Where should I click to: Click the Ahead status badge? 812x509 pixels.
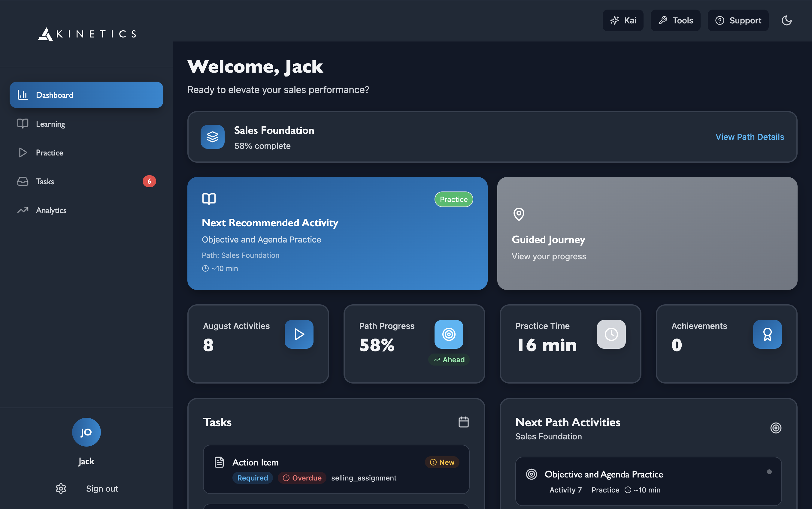(449, 360)
